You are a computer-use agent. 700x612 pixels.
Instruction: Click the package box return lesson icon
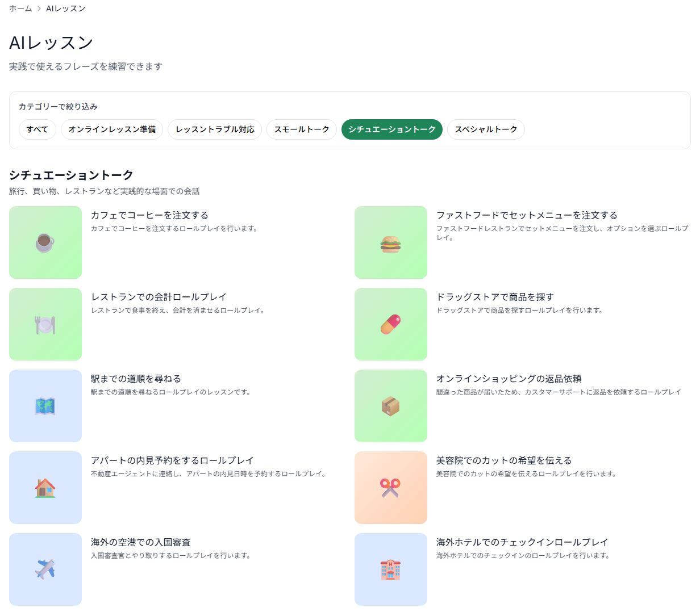pyautogui.click(x=391, y=406)
